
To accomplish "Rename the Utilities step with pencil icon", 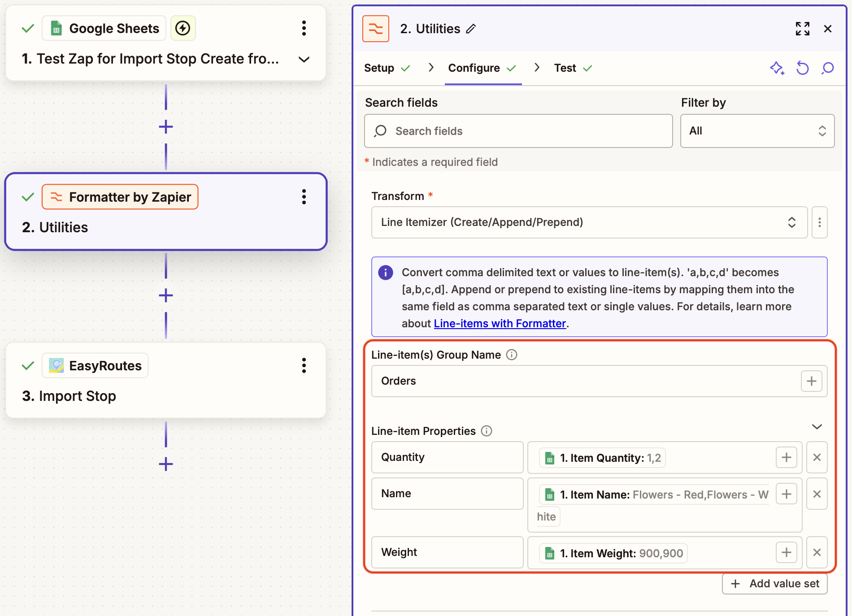I will pyautogui.click(x=471, y=29).
